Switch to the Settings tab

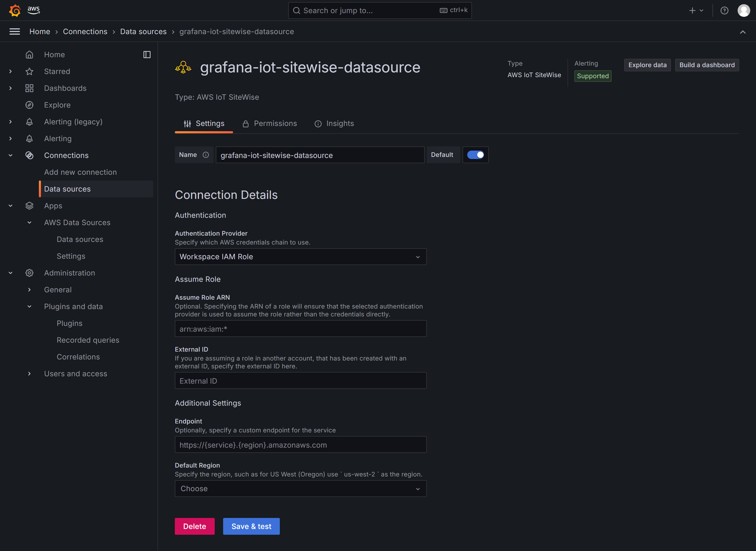204,123
